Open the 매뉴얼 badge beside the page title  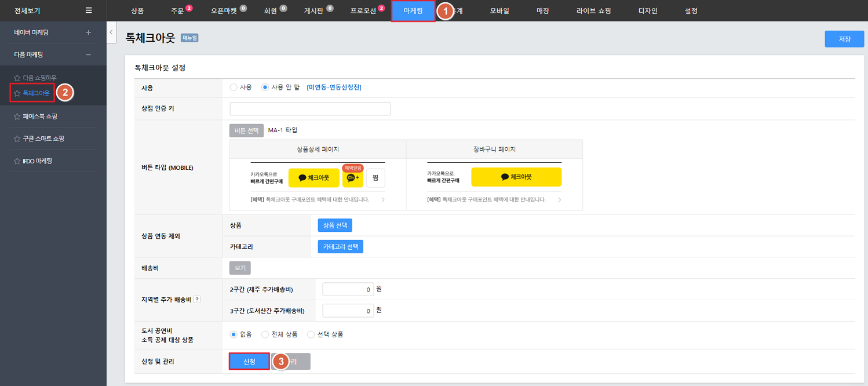pyautogui.click(x=189, y=38)
